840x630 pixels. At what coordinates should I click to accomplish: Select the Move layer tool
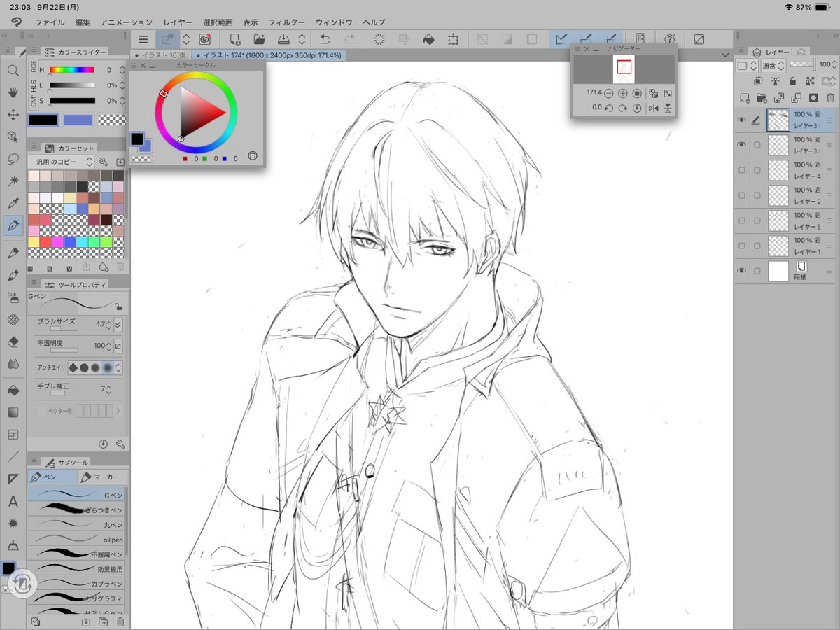[13, 114]
